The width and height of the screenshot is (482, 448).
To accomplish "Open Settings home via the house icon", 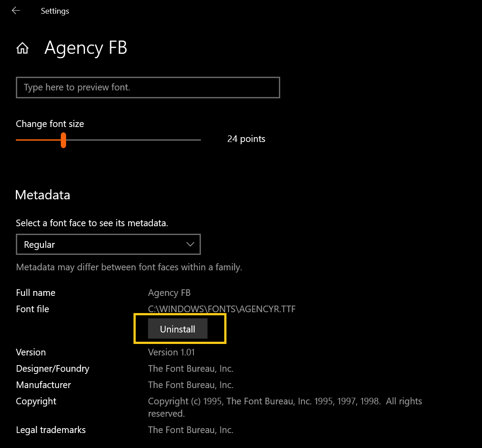I will [x=22, y=48].
